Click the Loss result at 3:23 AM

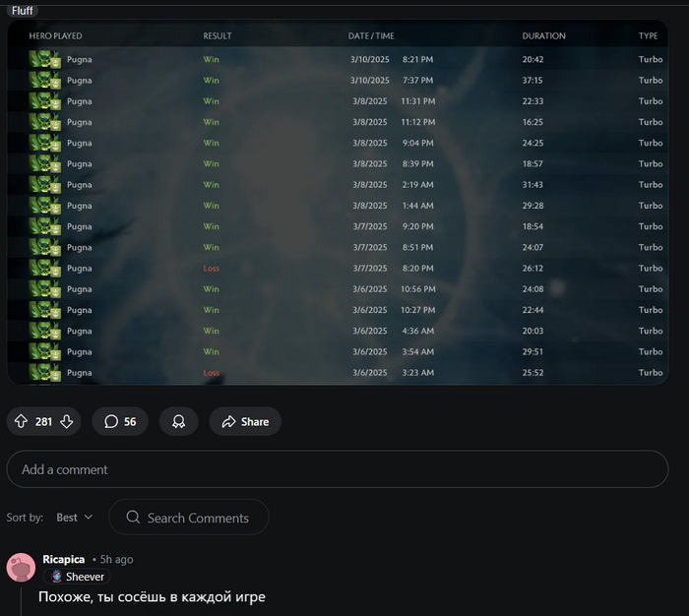click(211, 373)
